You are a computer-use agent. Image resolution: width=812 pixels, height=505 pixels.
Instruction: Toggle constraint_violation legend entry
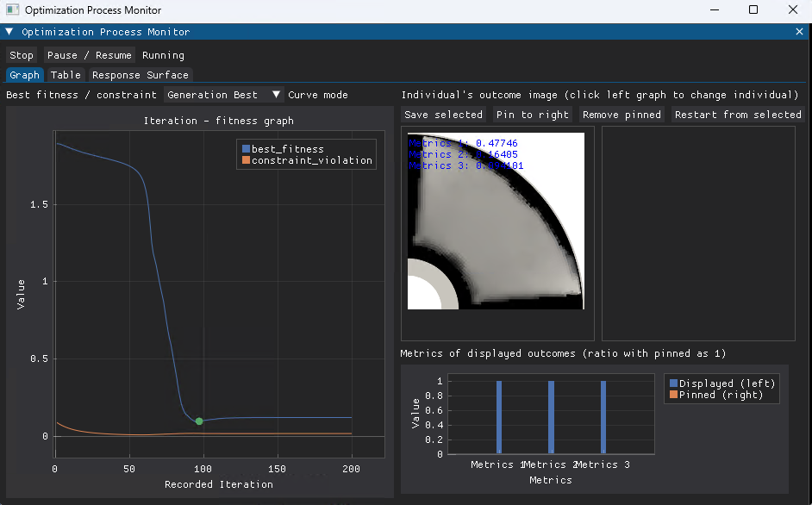307,160
